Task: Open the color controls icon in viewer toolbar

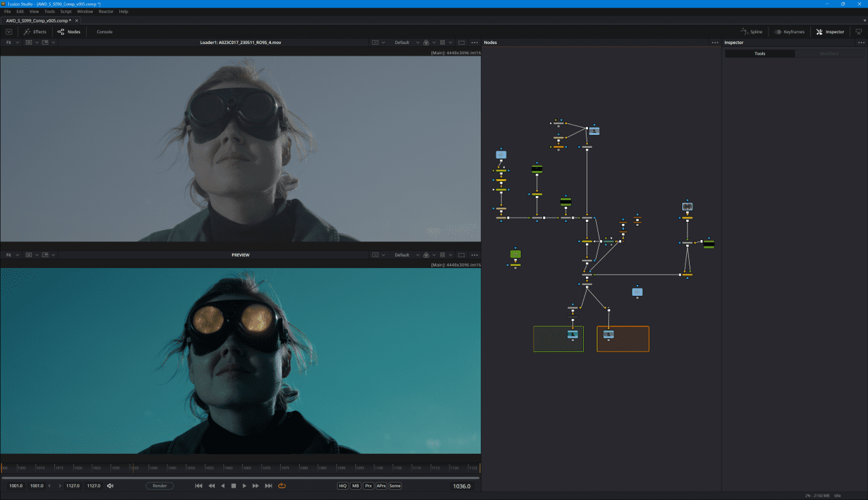Action: [x=427, y=42]
